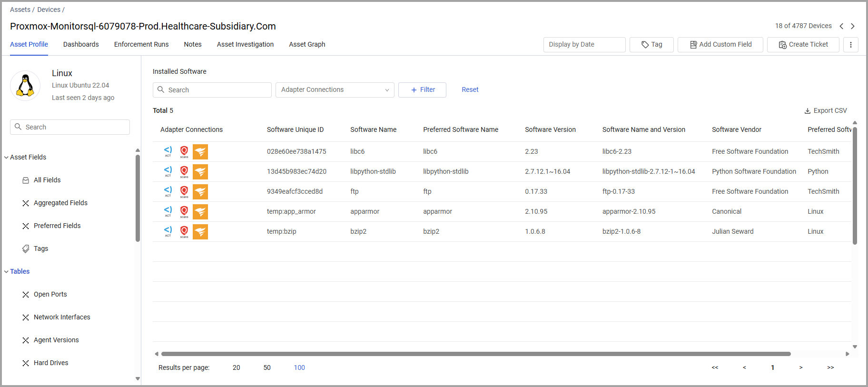Open the Display by Date dropdown

click(584, 45)
